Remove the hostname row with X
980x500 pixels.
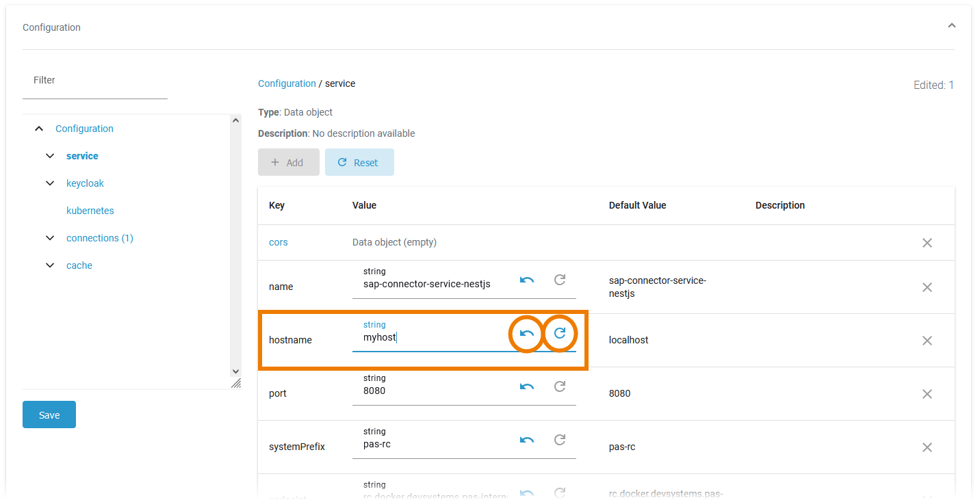point(927,341)
